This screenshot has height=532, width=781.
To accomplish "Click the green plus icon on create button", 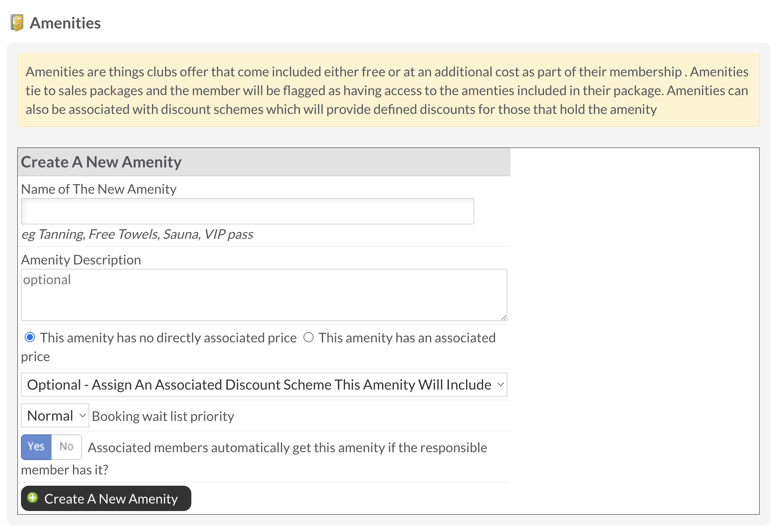I will coord(33,498).
